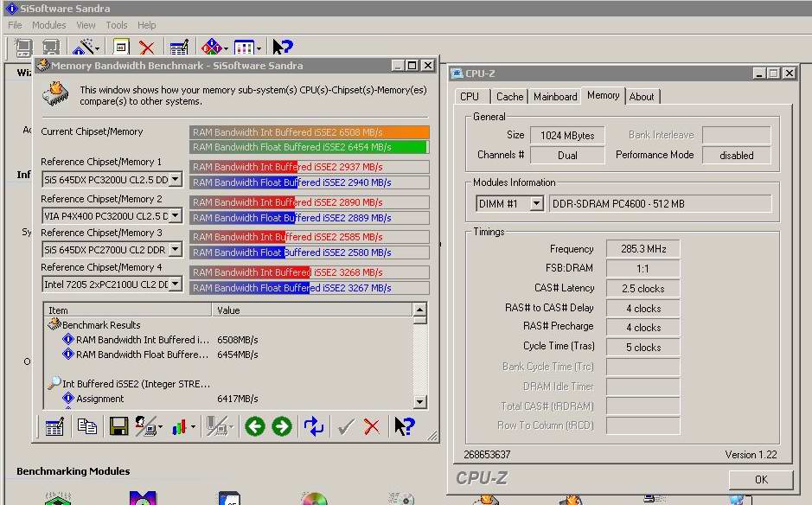Viewport: 812px width, 505px height.
Task: Select the RAM Bandwidth Int Buffered list row
Action: [x=161, y=340]
